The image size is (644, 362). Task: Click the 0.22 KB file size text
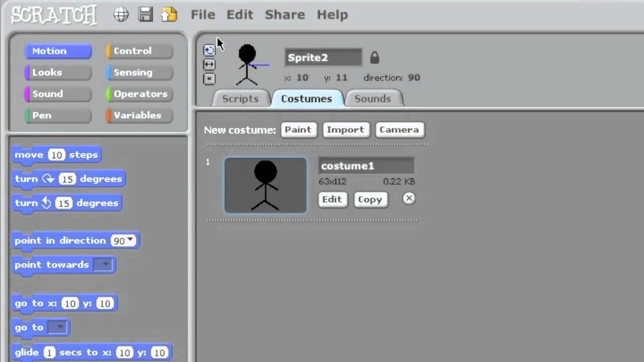[399, 182]
